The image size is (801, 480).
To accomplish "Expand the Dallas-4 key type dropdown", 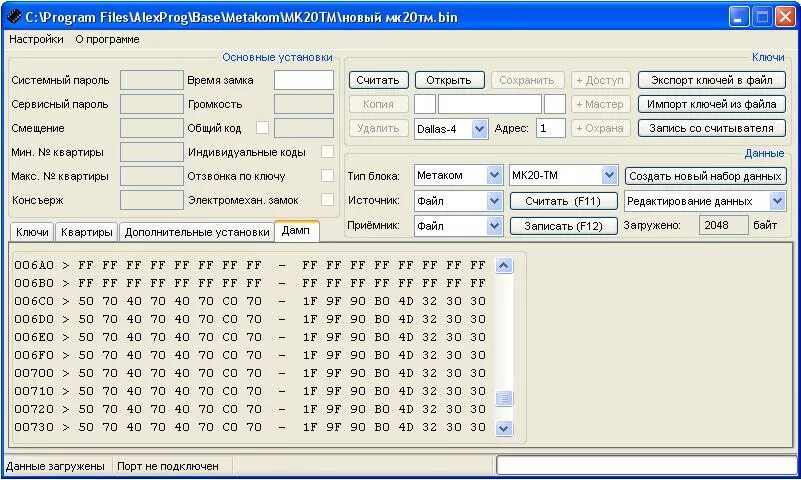I will click(479, 129).
